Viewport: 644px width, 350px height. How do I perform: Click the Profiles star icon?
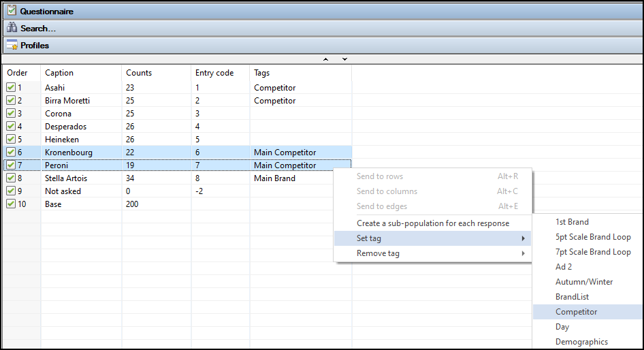pos(12,45)
